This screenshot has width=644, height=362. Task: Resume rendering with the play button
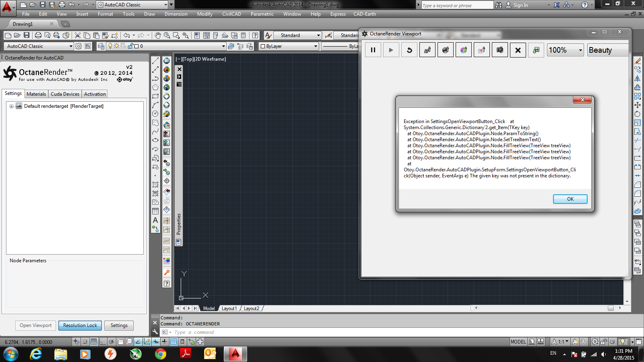391,50
